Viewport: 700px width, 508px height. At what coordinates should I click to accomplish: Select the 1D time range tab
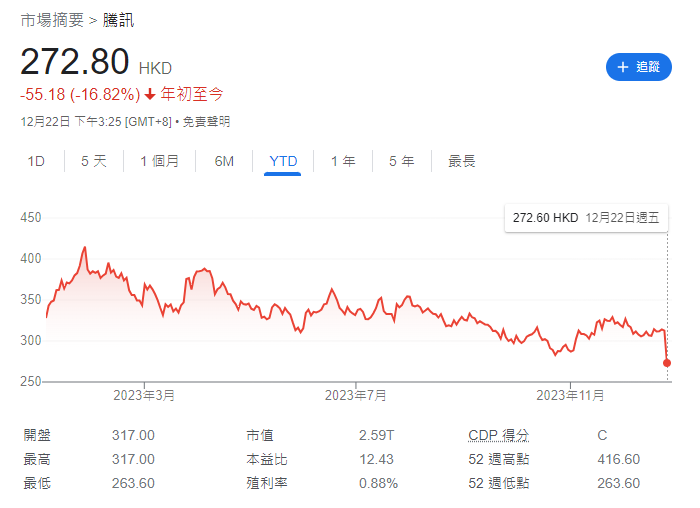(36, 161)
